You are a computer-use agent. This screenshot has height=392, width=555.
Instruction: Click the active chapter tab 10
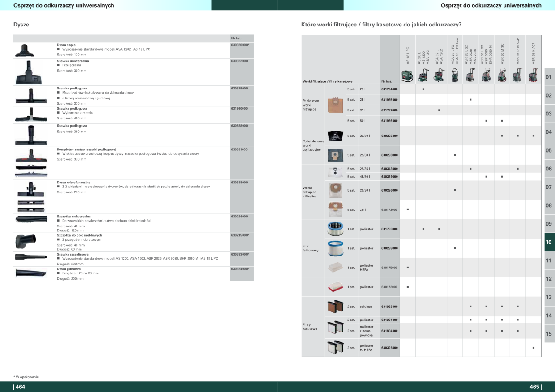click(x=549, y=242)
